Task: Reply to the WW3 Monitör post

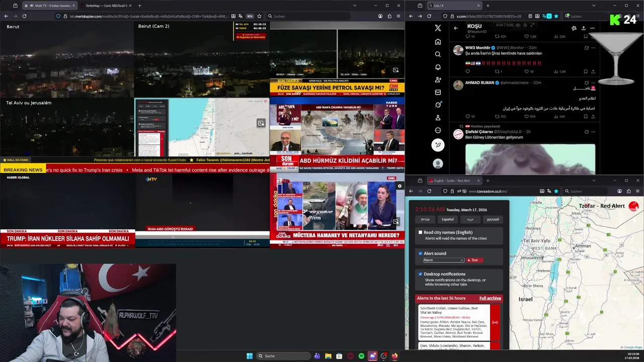Action: (468, 71)
